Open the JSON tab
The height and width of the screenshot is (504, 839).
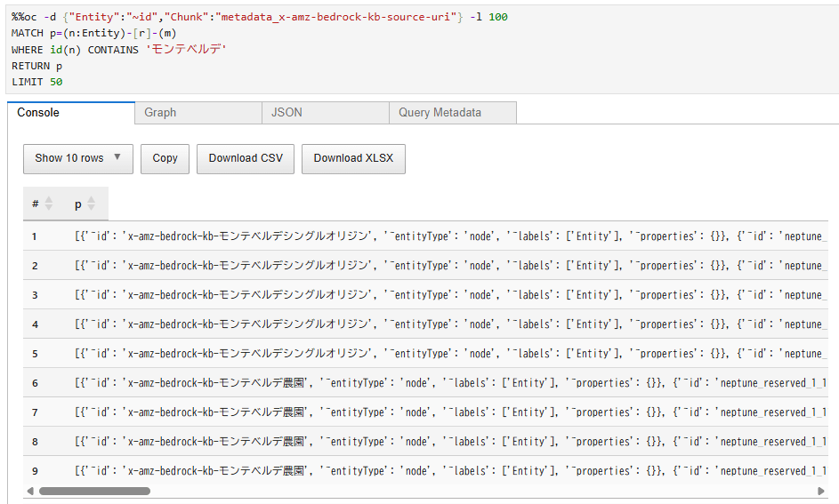[x=326, y=113]
